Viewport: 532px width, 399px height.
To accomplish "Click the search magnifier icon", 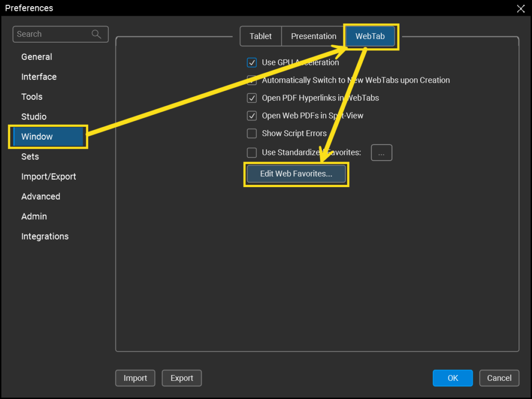I will 96,34.
